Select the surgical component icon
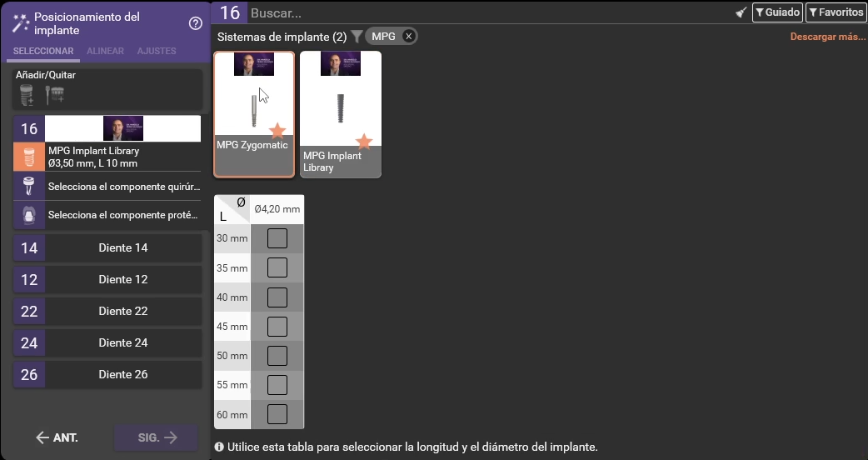 (29, 186)
